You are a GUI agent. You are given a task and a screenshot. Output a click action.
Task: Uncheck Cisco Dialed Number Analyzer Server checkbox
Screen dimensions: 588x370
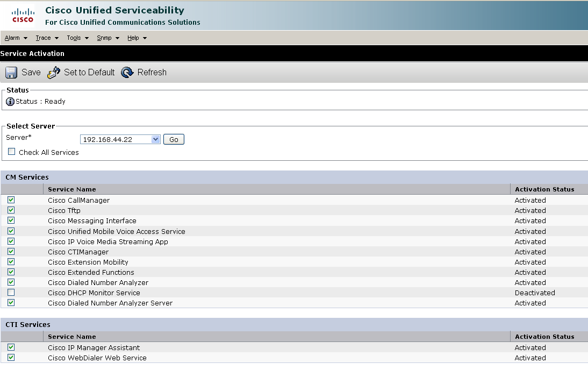(x=11, y=302)
